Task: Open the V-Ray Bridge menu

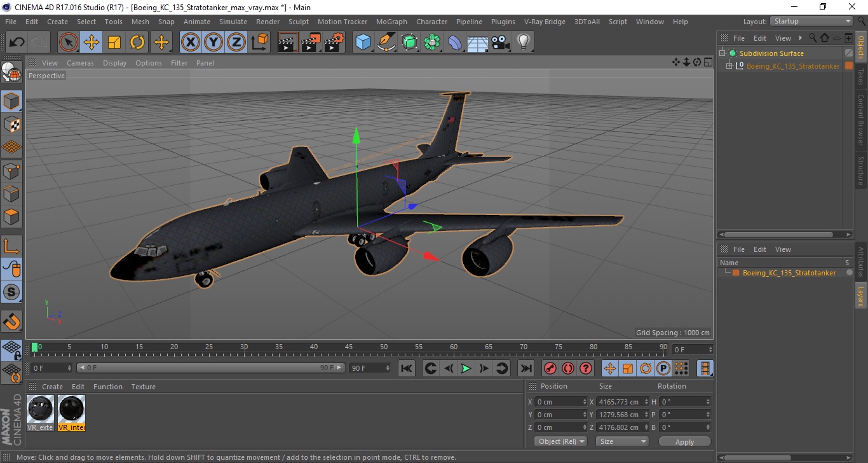Action: tap(545, 22)
